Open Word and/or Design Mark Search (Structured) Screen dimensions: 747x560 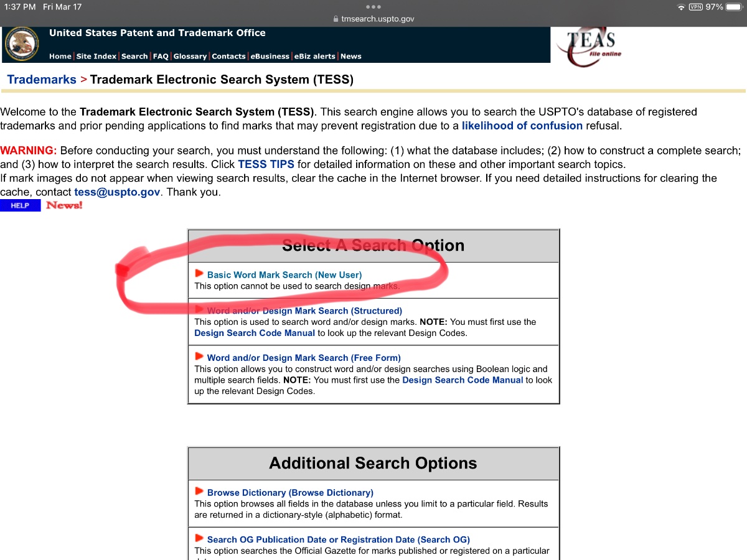(304, 310)
